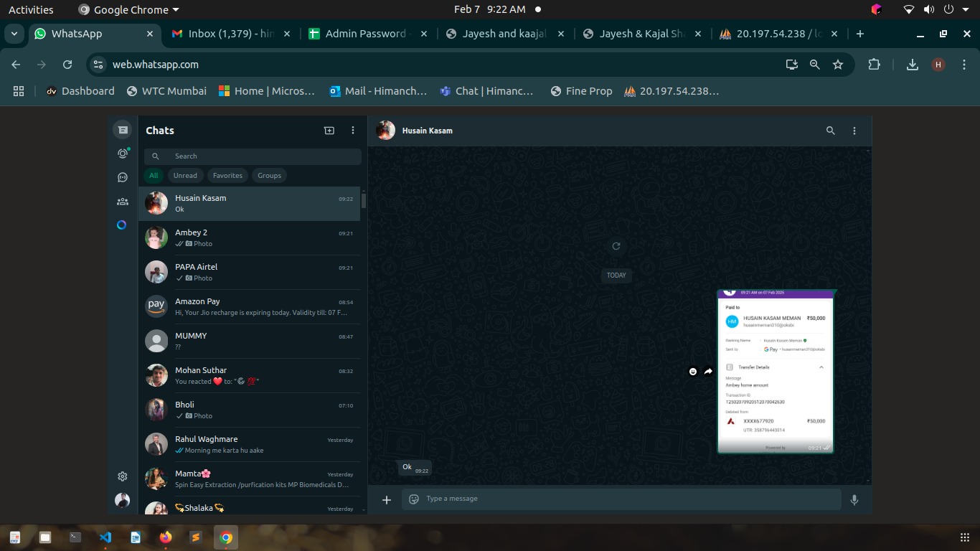Open Chrome extensions puzzle icon
980x551 pixels.
(x=874, y=65)
